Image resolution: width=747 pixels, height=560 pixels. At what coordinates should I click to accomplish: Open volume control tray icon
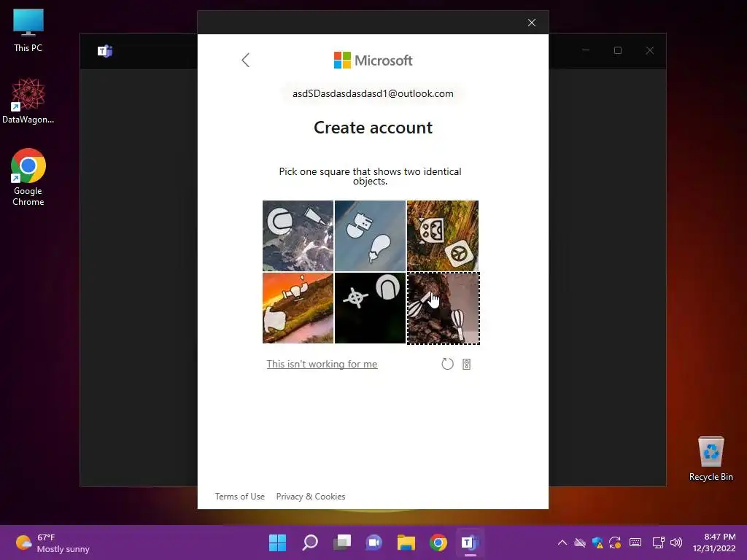[676, 542]
